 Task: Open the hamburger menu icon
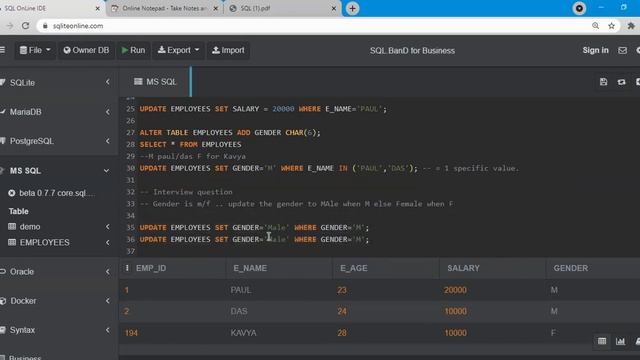(x=2, y=50)
